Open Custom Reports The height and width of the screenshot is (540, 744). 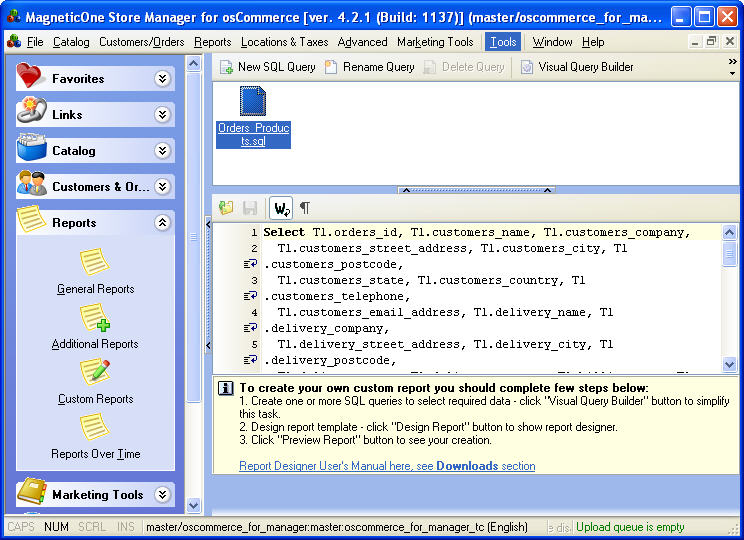point(95,382)
